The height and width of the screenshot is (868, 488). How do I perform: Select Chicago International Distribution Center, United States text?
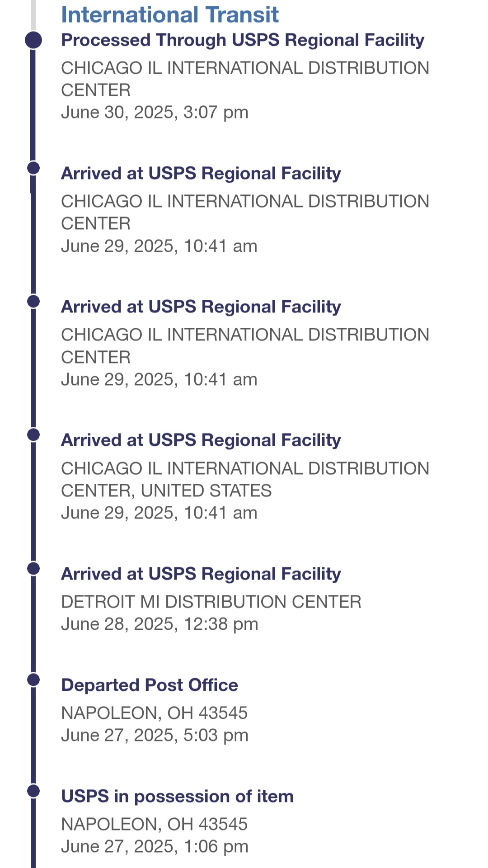pos(245,479)
